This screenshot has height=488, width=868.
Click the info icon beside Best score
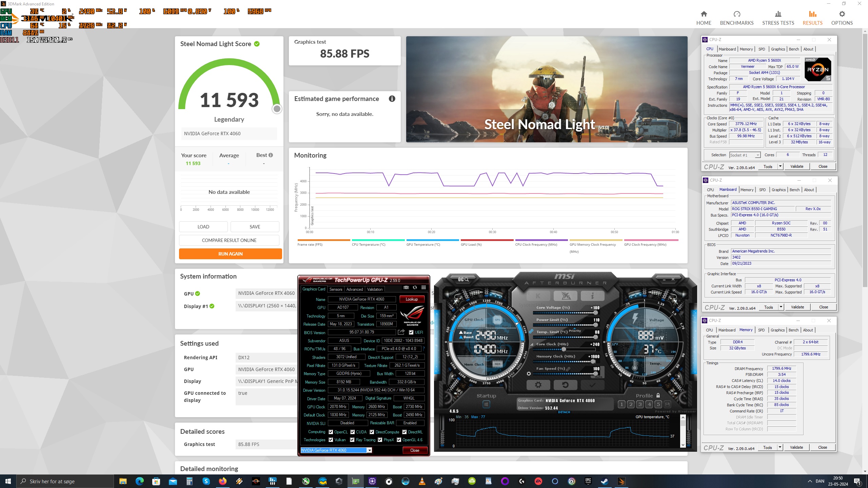[x=271, y=155]
